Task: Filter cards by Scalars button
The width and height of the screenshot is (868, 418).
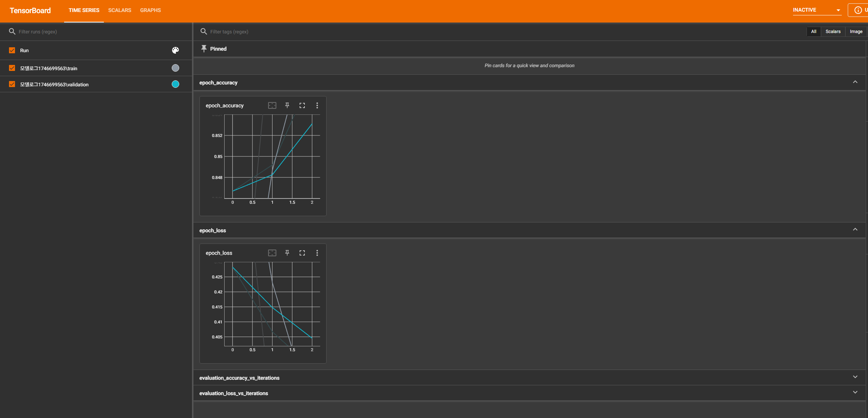Action: pyautogui.click(x=833, y=32)
